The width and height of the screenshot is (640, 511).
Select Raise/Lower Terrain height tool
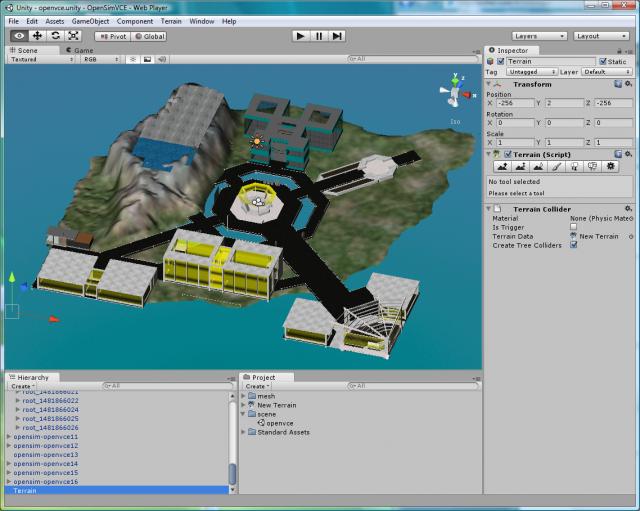pos(502,167)
